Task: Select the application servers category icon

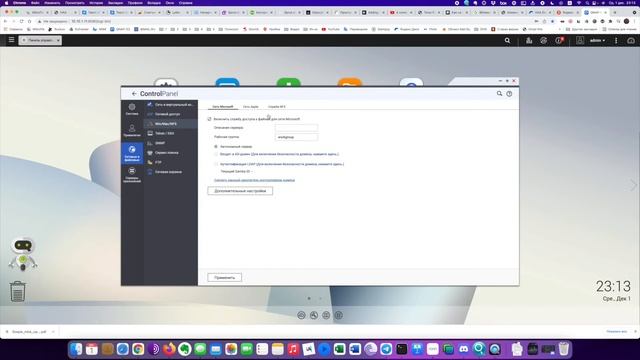Action: click(132, 174)
